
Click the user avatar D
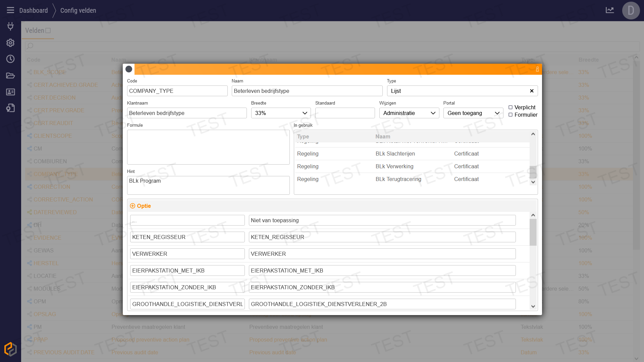(631, 10)
